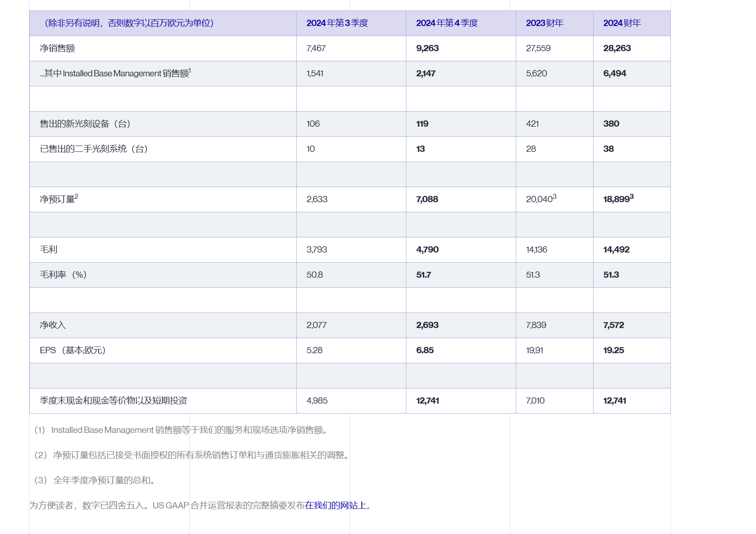Select the 净收入 row label

point(53,325)
